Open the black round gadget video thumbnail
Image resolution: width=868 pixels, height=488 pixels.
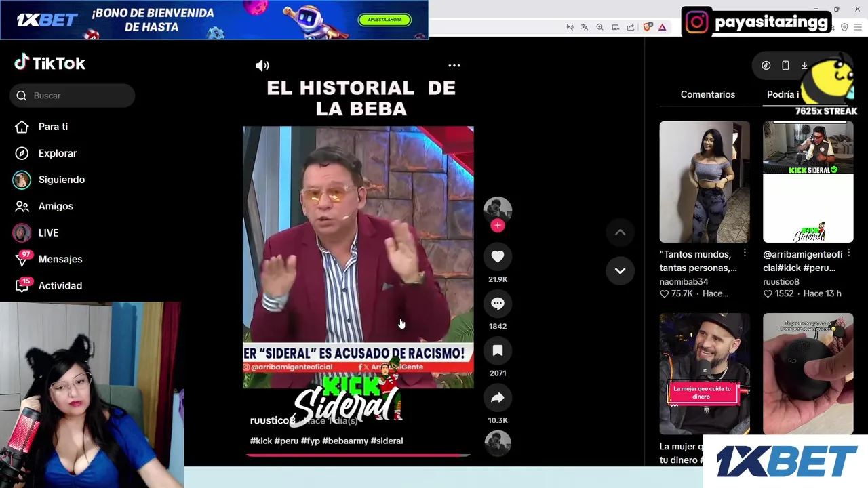pos(808,373)
